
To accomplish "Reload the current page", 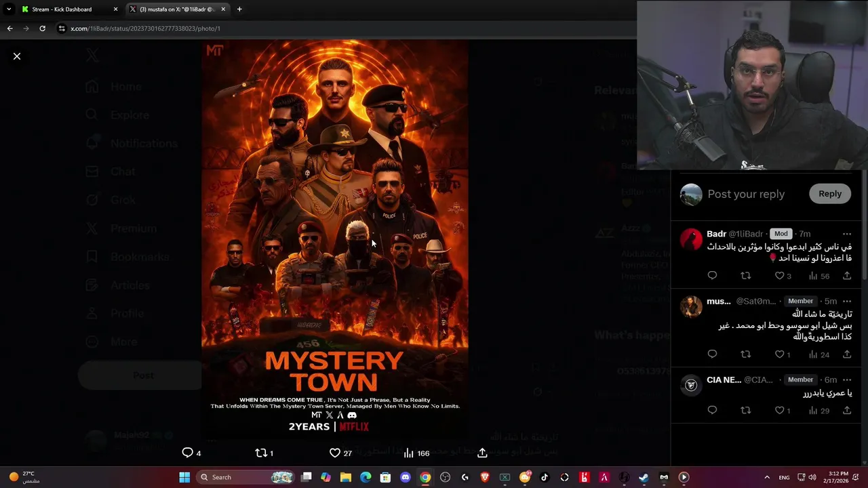I will pos(42,28).
